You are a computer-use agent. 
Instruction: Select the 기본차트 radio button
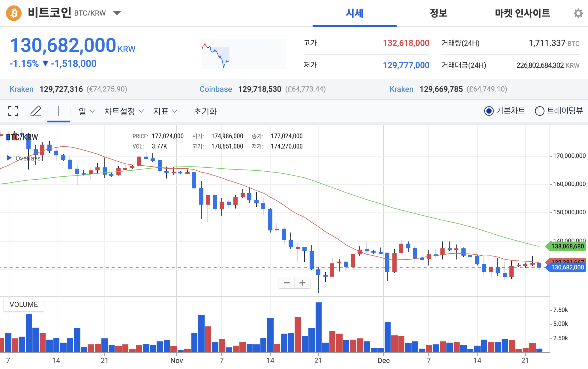tap(488, 111)
